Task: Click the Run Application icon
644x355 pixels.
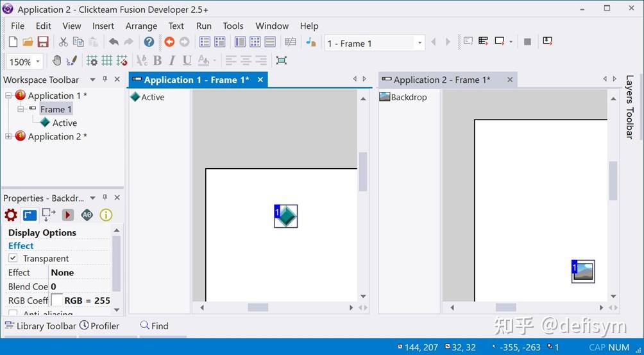Action: point(484,41)
